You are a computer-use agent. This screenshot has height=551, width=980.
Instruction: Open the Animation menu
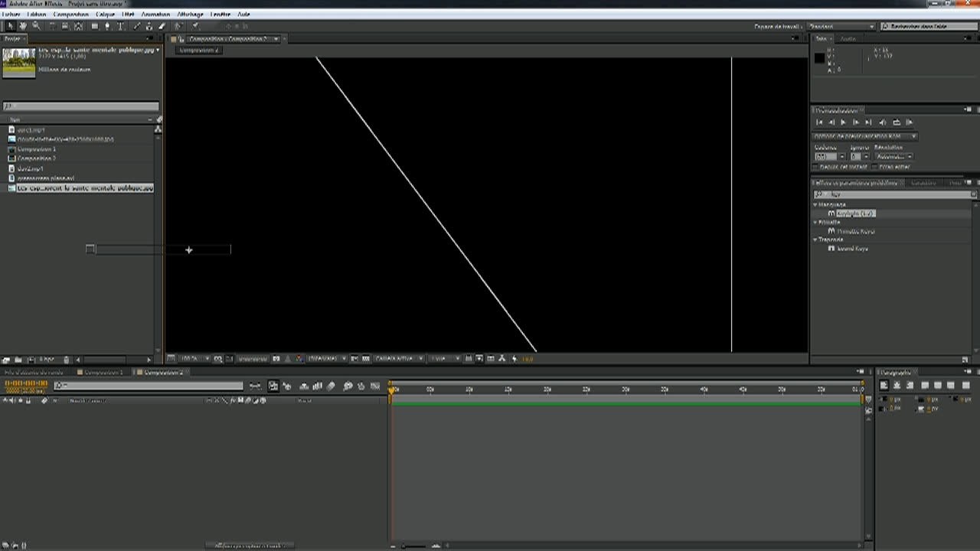tap(155, 15)
